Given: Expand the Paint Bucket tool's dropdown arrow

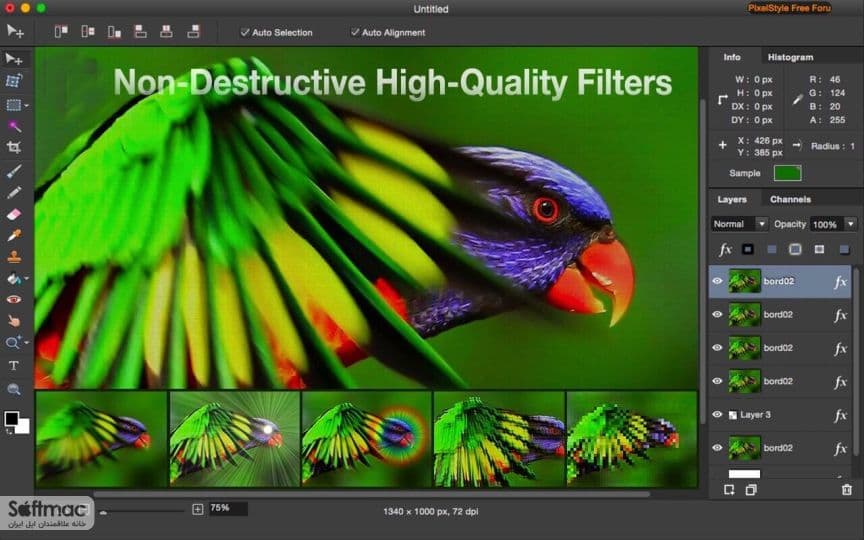Looking at the screenshot, I should click(x=26, y=279).
